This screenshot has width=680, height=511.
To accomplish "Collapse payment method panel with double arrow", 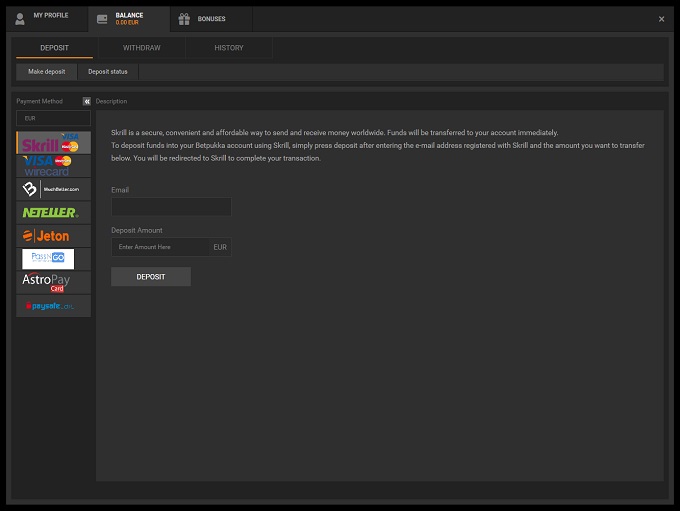I will tap(87, 101).
